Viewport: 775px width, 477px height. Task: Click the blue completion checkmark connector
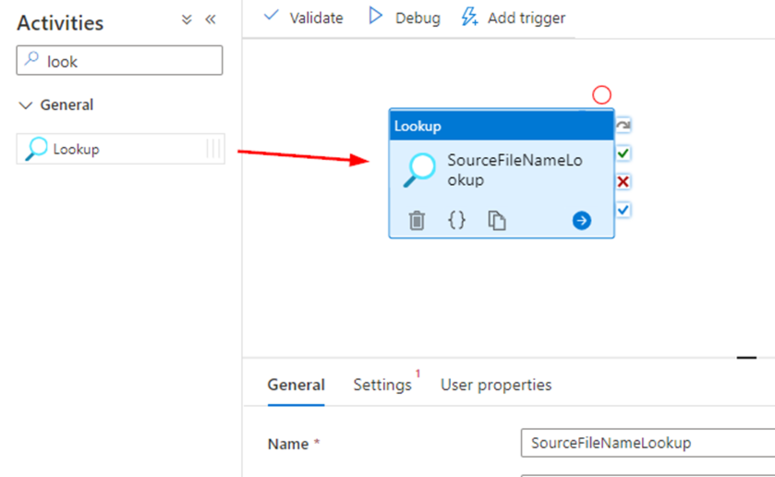click(x=623, y=210)
